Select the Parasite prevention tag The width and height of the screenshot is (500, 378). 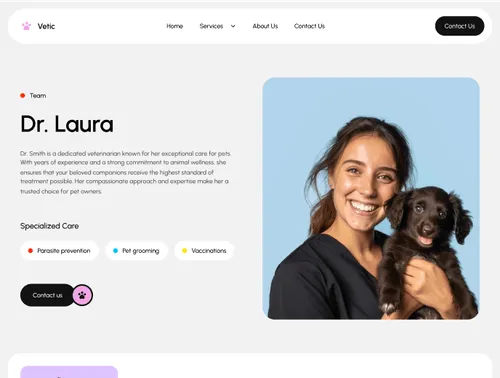tap(59, 251)
